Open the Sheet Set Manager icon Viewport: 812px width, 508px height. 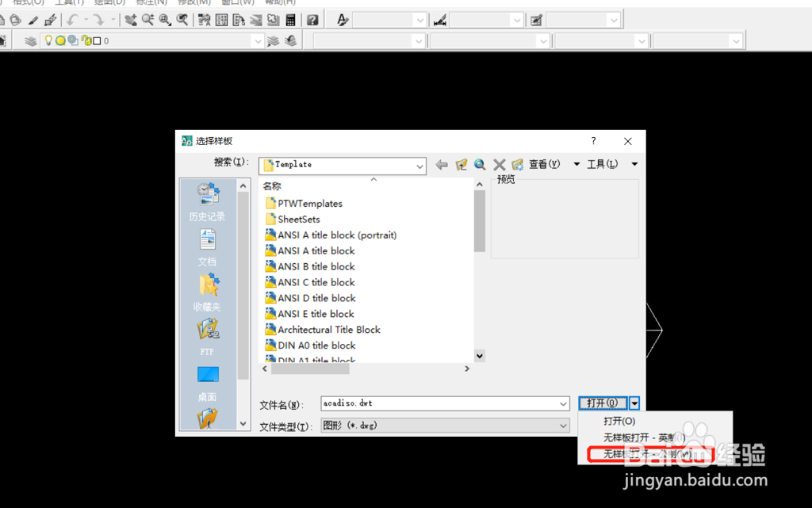[256, 20]
